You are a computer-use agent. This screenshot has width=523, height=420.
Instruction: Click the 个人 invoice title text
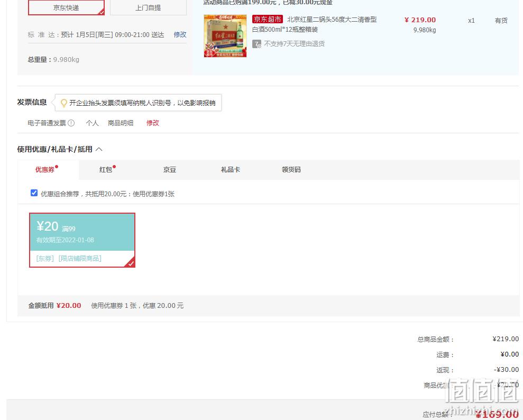[93, 123]
